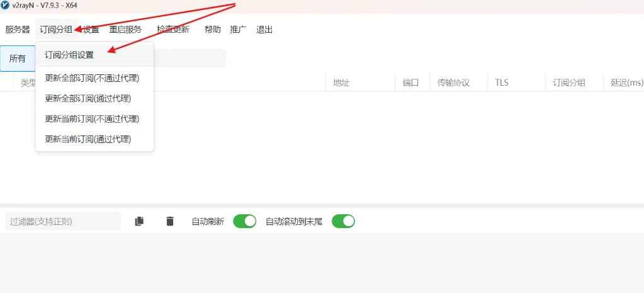
Task: Click the trash icon to clear log
Action: 169,222
